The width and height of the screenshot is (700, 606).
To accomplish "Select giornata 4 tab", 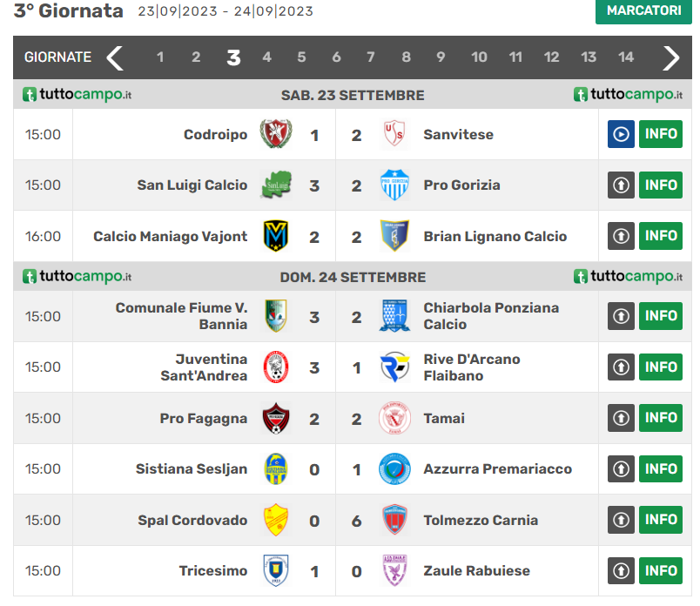I will click(266, 57).
